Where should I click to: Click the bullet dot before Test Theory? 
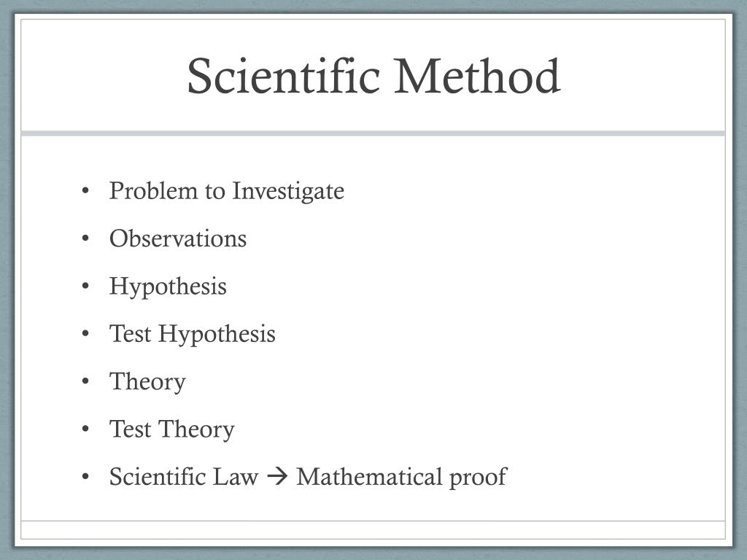(85, 429)
